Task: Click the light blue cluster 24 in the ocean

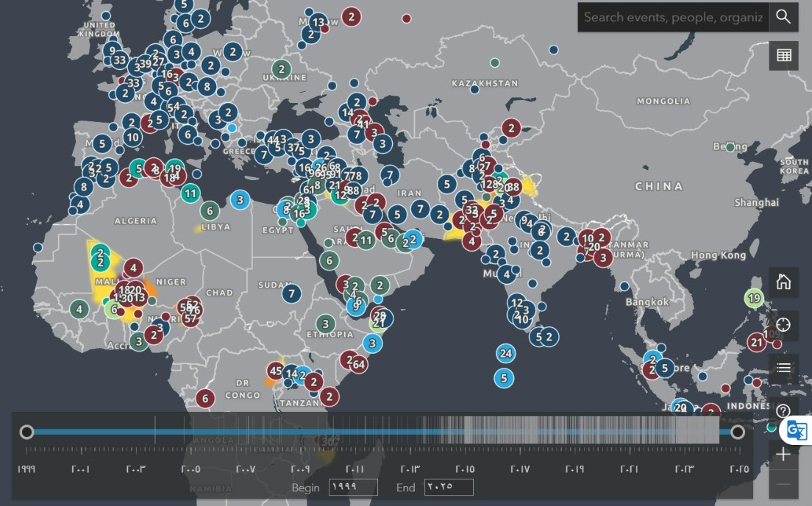Action: tap(505, 354)
